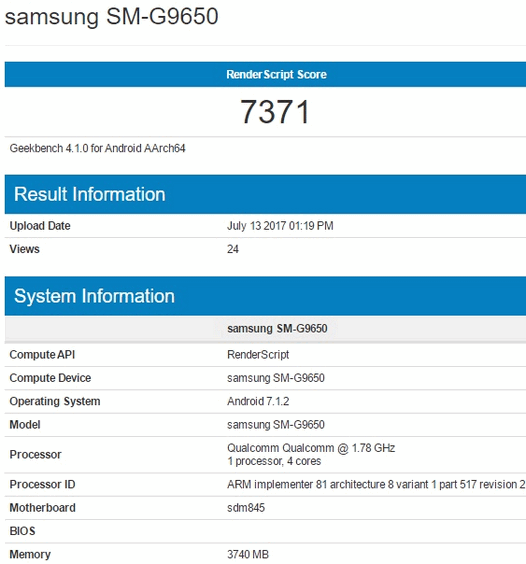This screenshot has width=526, height=564.
Task: Select the views count 24
Action: click(233, 249)
